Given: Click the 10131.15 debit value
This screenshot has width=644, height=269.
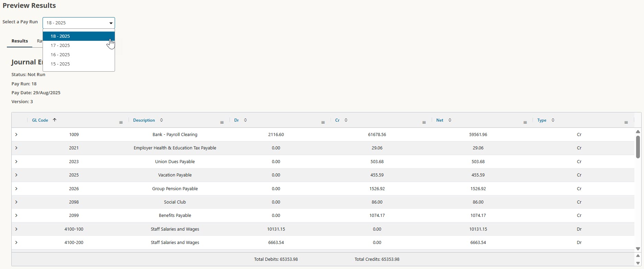Looking at the screenshot, I should [x=276, y=229].
